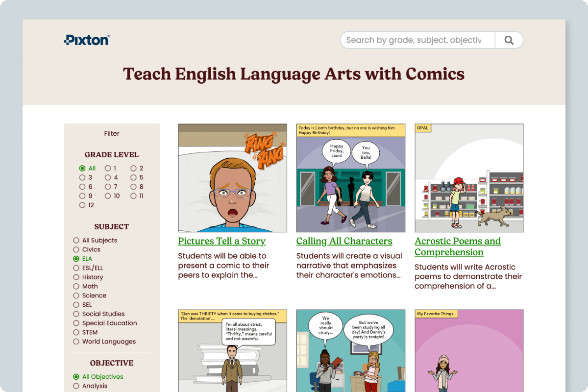Click the Pixton logo
588x392 pixels.
tap(87, 40)
